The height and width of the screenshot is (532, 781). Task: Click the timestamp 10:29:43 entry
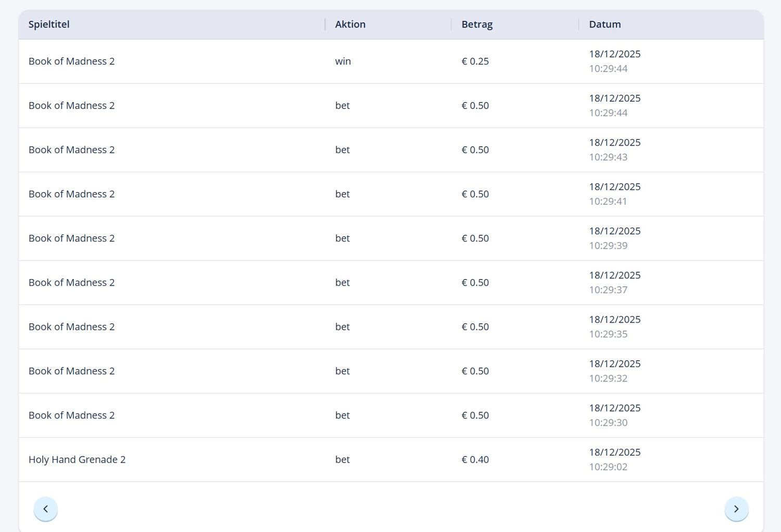click(x=608, y=157)
